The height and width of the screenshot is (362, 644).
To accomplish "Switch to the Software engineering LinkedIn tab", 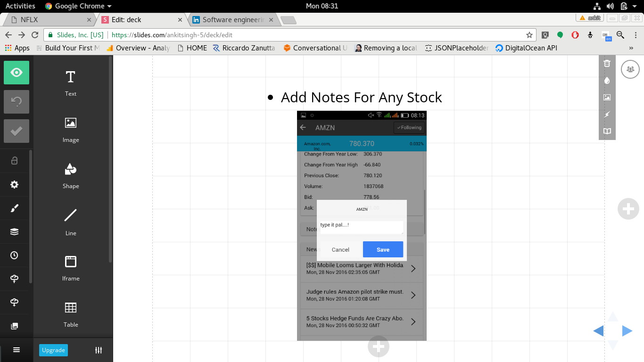I will tap(233, 20).
